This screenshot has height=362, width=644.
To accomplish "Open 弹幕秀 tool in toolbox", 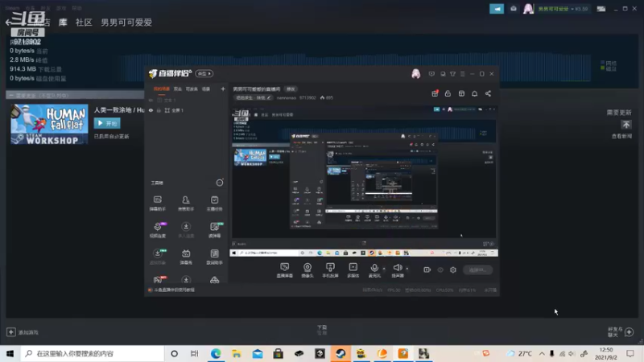I will [186, 257].
